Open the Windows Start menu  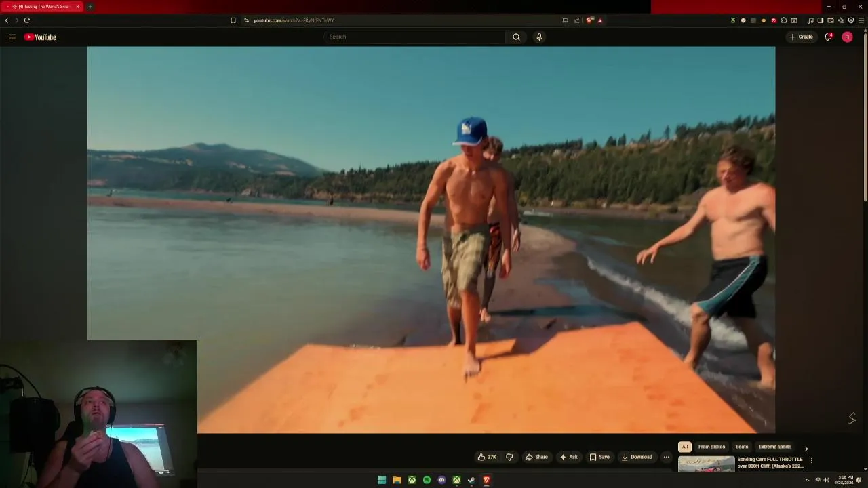[382, 480]
